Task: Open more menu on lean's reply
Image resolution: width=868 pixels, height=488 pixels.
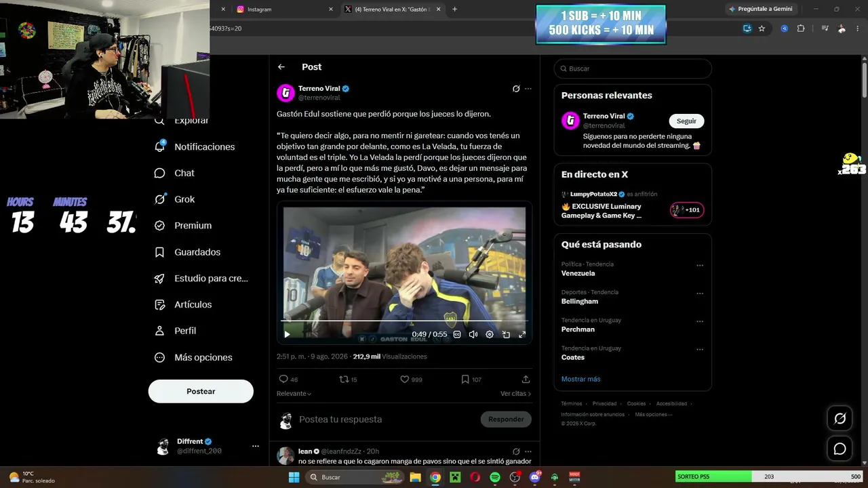Action: (x=528, y=451)
